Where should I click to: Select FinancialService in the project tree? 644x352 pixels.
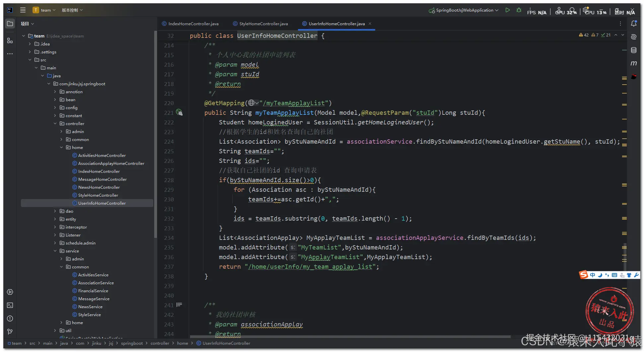93,291
